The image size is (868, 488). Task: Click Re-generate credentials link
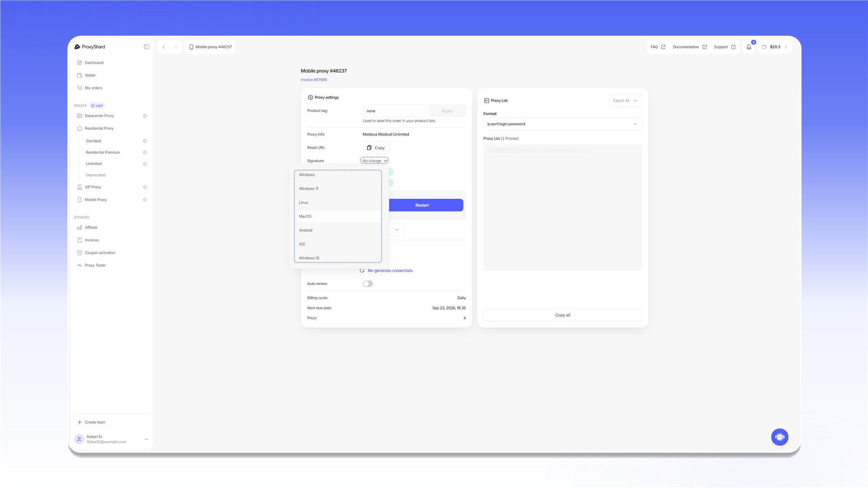coord(390,271)
